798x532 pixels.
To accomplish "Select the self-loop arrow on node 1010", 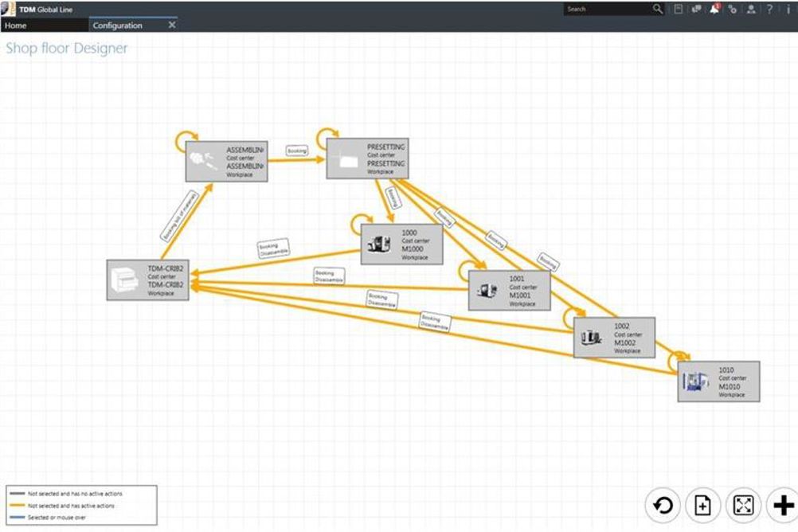I will coord(678,362).
